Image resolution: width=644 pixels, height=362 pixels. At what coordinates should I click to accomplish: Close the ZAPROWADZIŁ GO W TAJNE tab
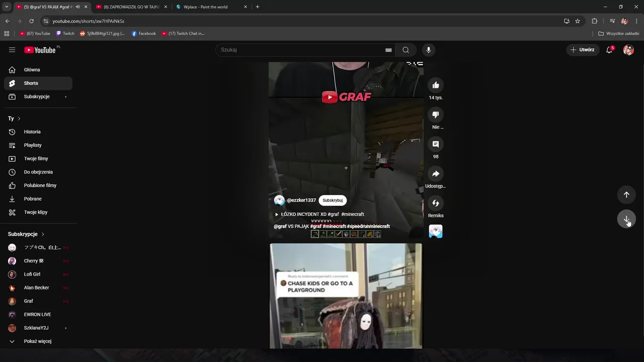(166, 7)
